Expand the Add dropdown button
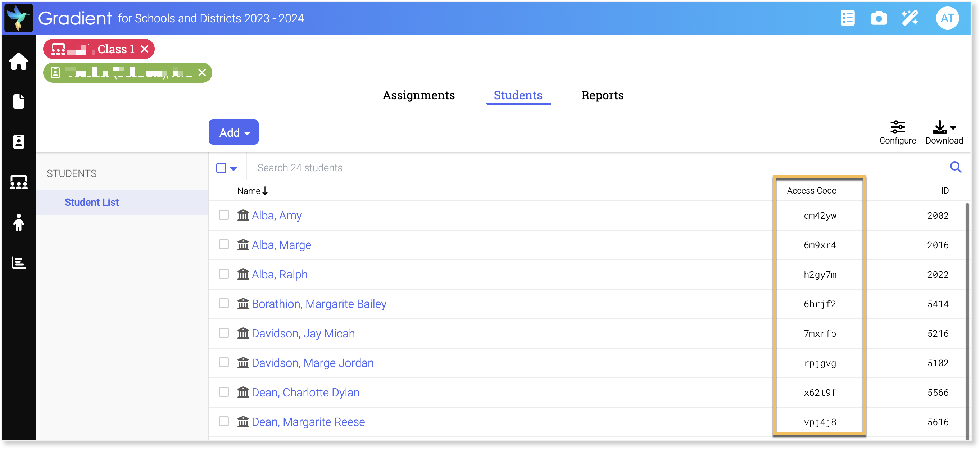Screen dimensions: 980x449 233,132
